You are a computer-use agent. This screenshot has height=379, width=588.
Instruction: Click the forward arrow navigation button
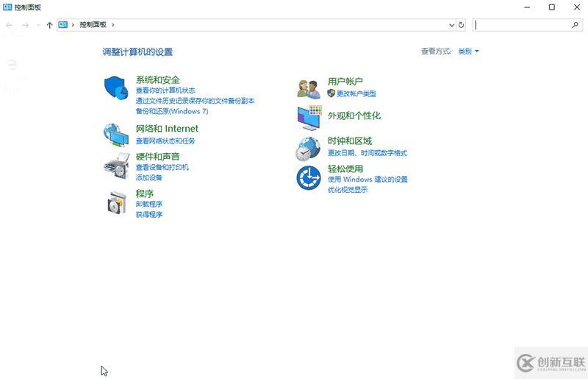pos(25,25)
